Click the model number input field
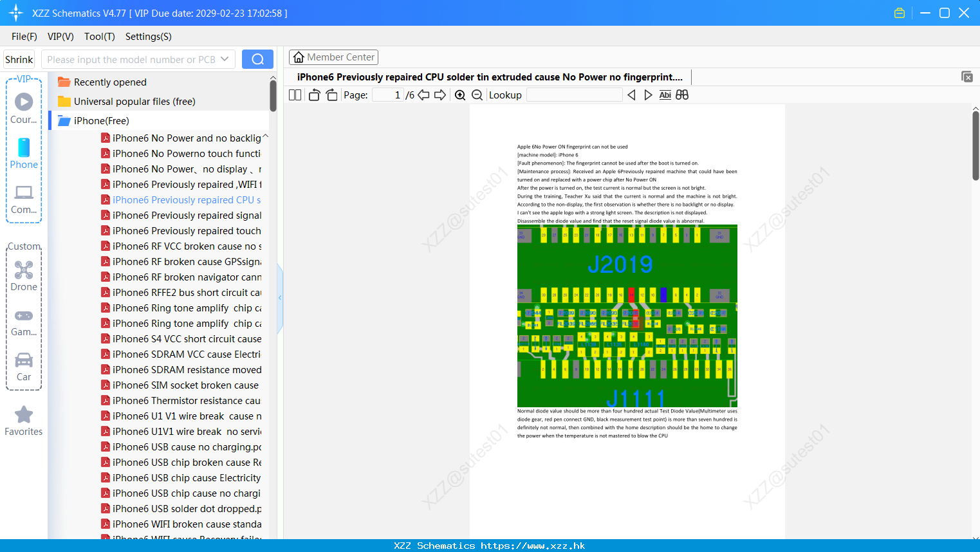The width and height of the screenshot is (980, 552). coord(131,59)
